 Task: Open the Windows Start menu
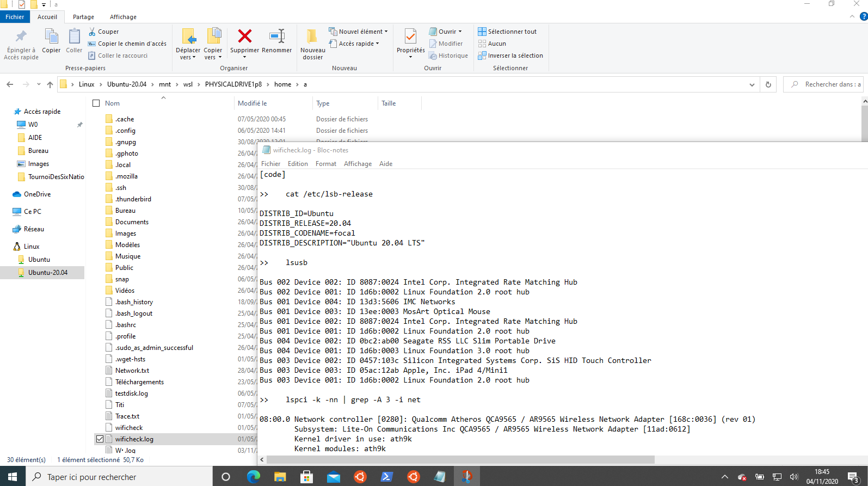[13, 477]
